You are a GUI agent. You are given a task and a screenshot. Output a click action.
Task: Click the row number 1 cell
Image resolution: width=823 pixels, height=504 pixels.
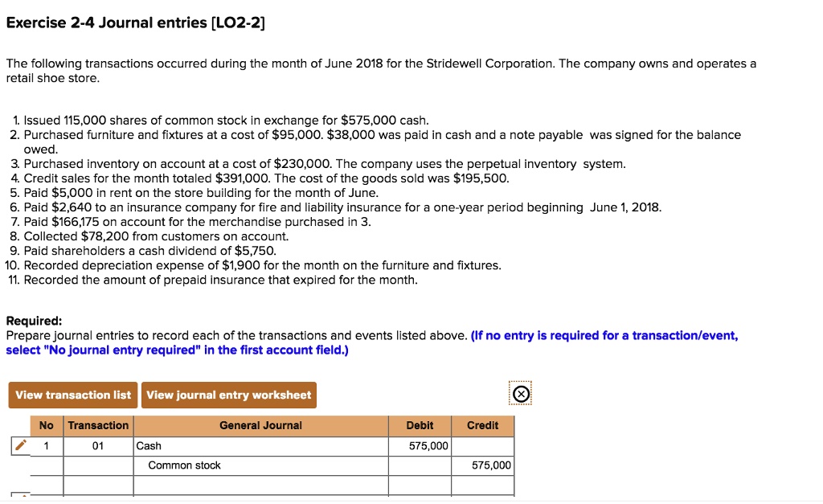click(46, 445)
